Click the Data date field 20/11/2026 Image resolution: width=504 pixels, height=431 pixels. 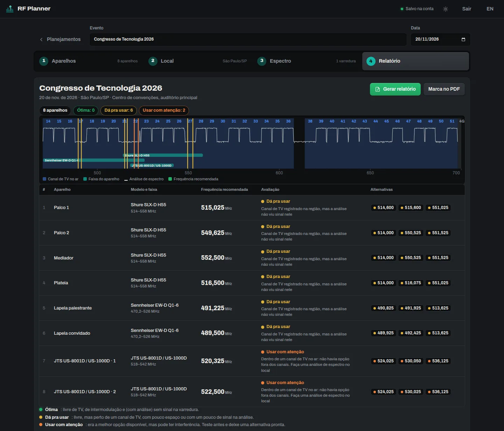point(441,40)
